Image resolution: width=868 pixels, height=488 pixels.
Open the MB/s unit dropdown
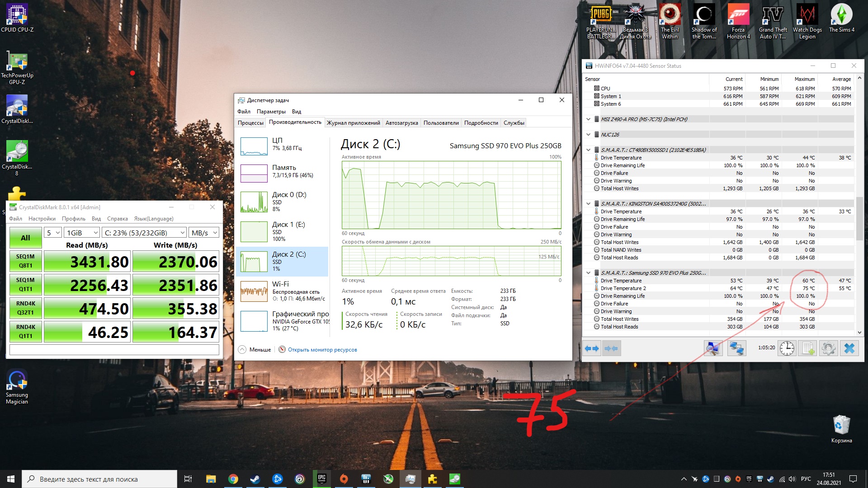[204, 233]
